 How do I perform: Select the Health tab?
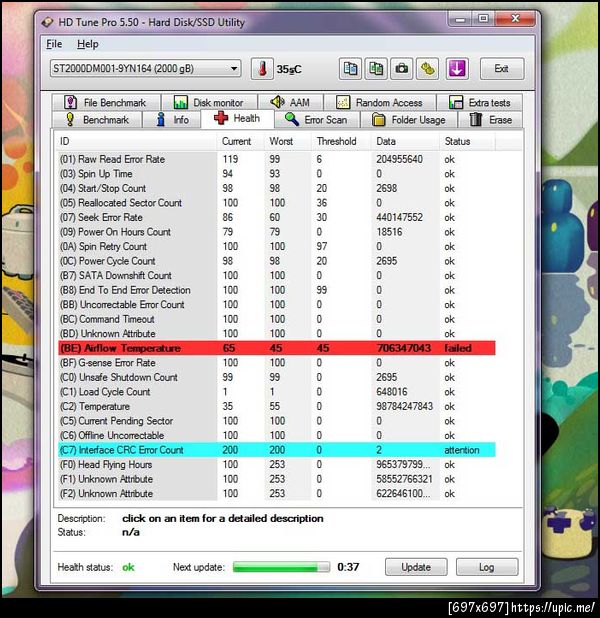(237, 118)
